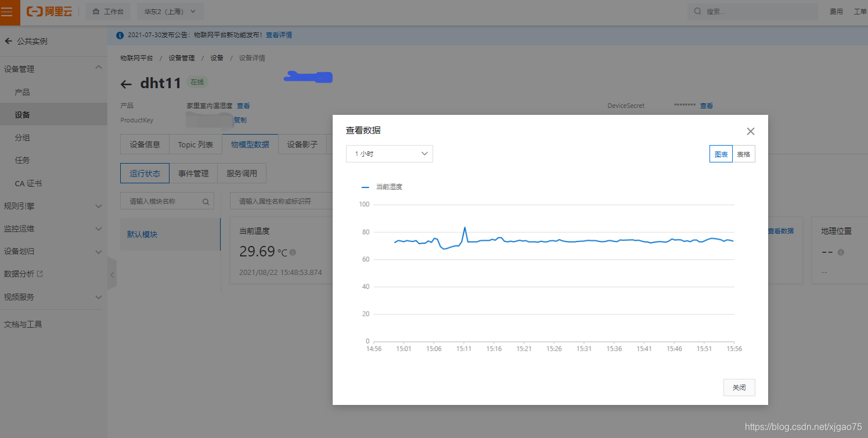Click 工单 in the top bar
The image size is (868, 438).
tap(860, 12)
